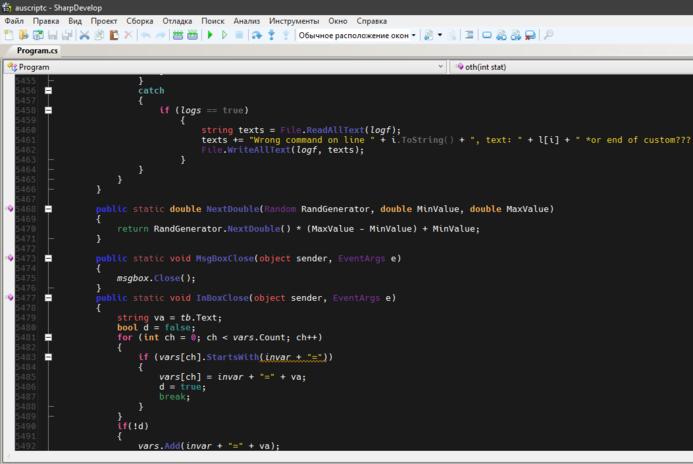Click the Cut scissors icon
The width and height of the screenshot is (693, 464).
(84, 35)
